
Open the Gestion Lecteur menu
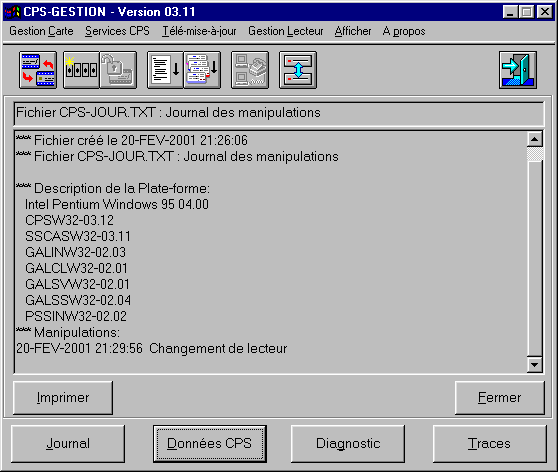click(286, 31)
